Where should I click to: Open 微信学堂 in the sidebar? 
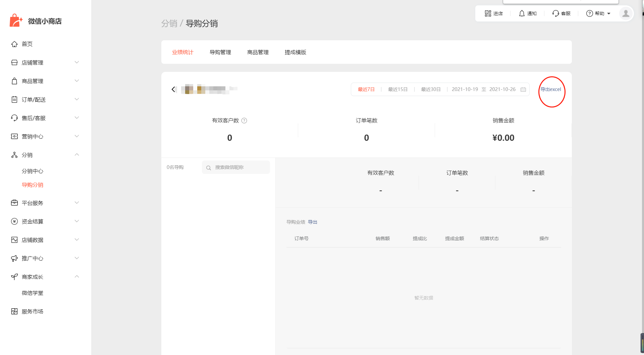tap(33, 293)
